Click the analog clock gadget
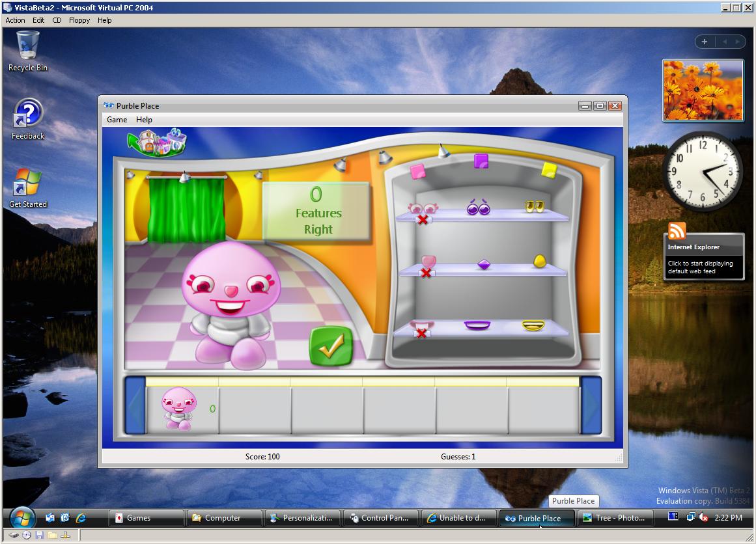 pos(703,171)
